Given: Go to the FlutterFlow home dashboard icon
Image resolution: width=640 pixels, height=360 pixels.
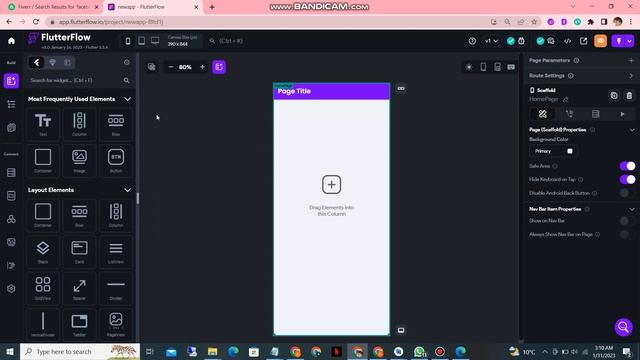Looking at the screenshot, I should pos(11,41).
